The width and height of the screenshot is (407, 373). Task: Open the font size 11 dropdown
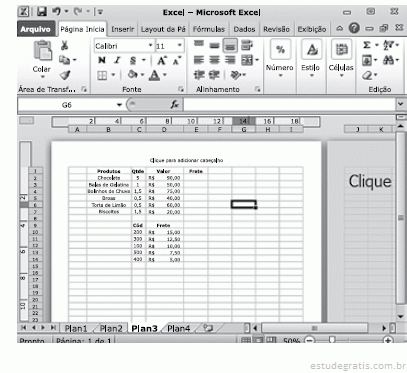pyautogui.click(x=180, y=46)
